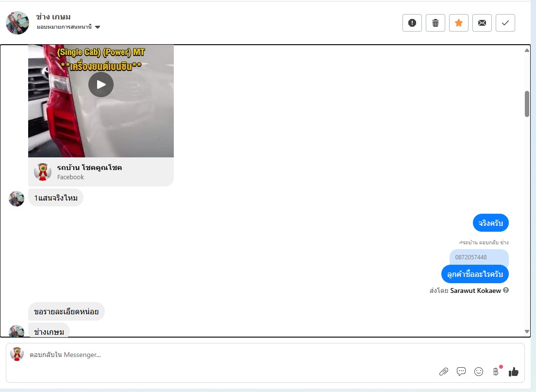
Task: Open saved replies speech bubble icon
Action: click(461, 372)
